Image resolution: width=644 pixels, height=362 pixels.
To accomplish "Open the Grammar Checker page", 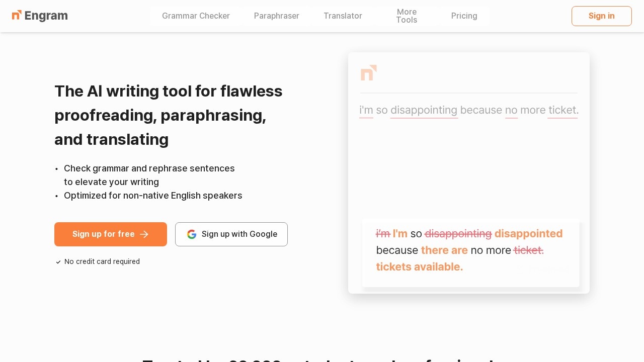I will (x=196, y=16).
